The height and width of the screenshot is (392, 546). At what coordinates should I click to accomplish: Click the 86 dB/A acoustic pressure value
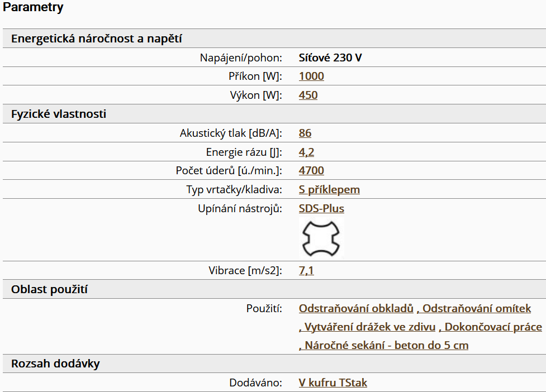point(305,133)
